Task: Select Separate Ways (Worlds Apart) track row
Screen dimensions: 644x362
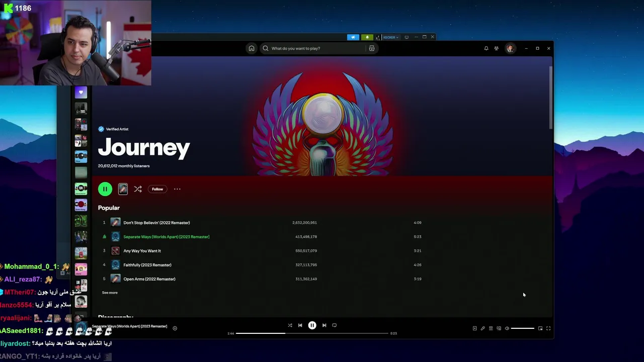Action: tap(262, 236)
